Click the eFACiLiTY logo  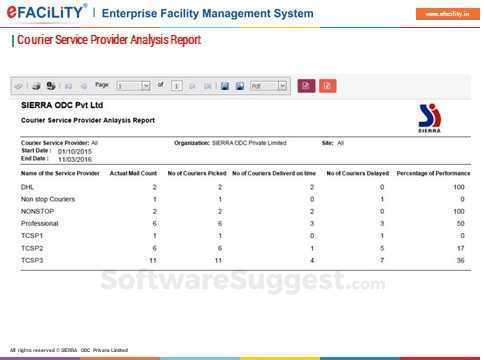[x=46, y=12]
